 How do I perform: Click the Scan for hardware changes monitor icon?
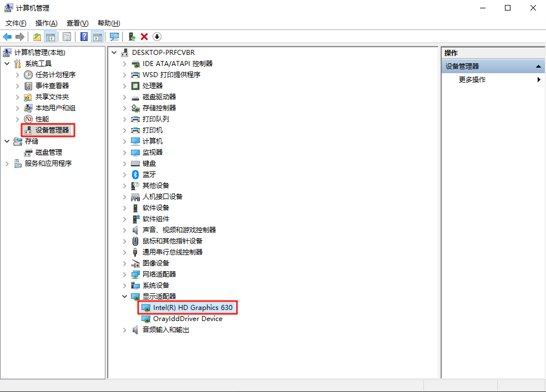coord(114,37)
